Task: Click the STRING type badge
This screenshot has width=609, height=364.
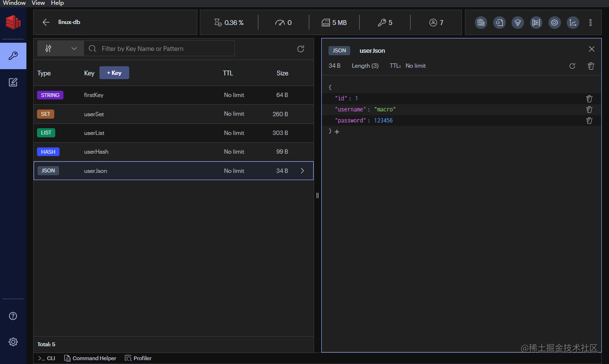Action: 50,95
